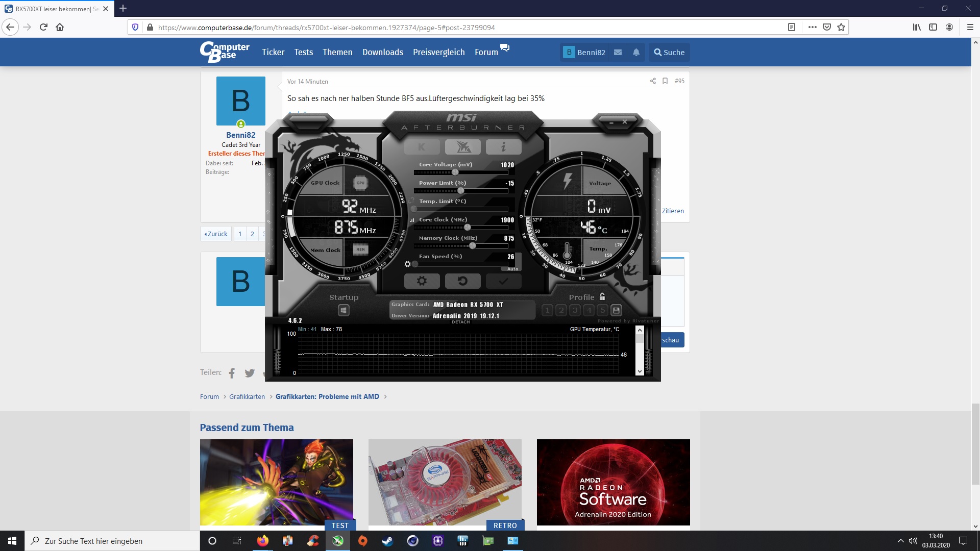Save the Afterburner profile with the floppy icon
The height and width of the screenshot is (551, 980).
click(616, 310)
